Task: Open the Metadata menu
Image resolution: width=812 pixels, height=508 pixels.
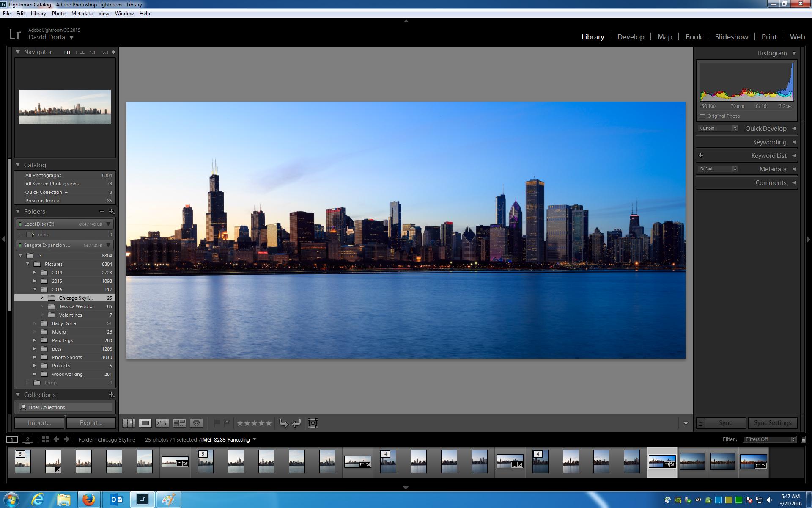Action: coord(82,14)
